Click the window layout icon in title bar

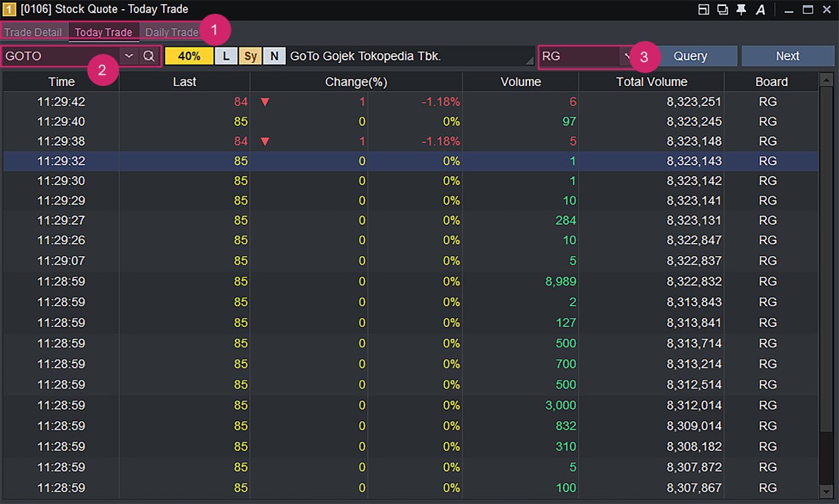pyautogui.click(x=703, y=10)
